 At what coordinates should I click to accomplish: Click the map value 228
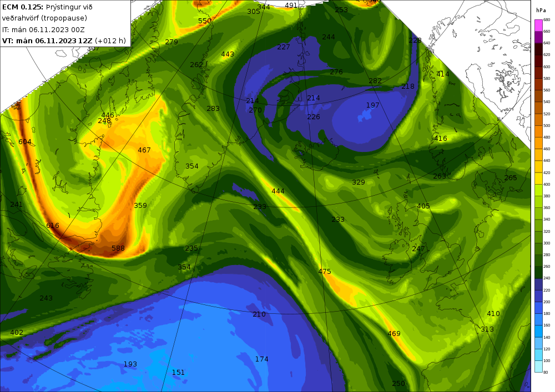tap(415, 40)
